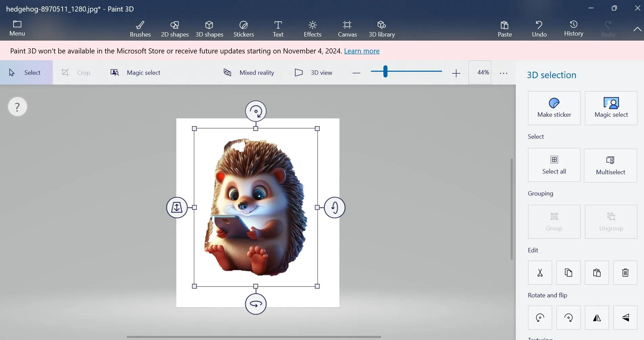Screen dimensions: 644x340
Task: Delete the selection with the trash icon
Action: [x=625, y=272]
